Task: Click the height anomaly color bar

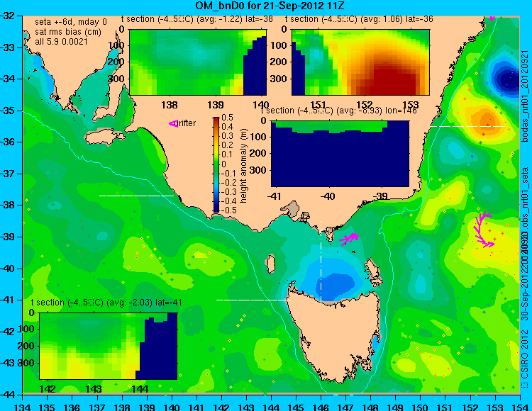Action: (x=216, y=164)
